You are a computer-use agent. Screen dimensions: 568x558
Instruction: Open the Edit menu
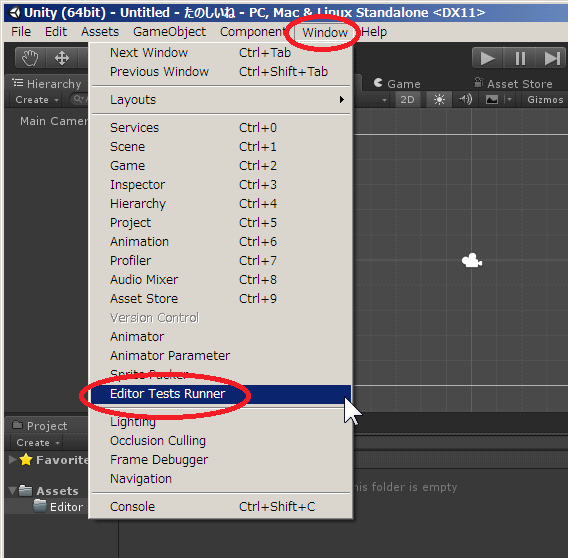[56, 32]
